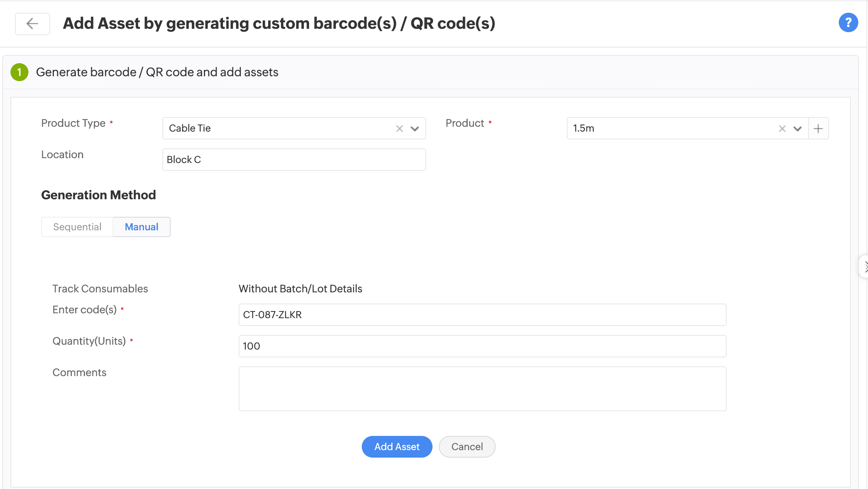Click the back arrow button
Screen dimensions: 868x489
tap(33, 24)
